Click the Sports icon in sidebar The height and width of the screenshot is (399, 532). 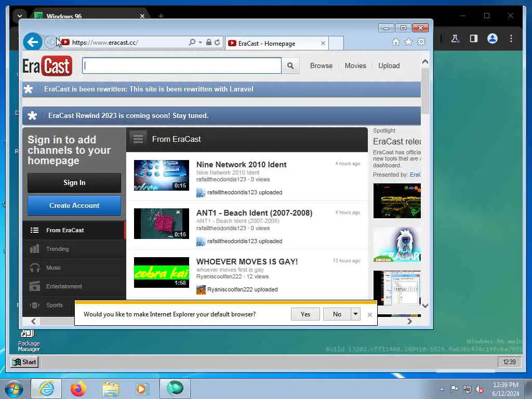[x=34, y=305]
